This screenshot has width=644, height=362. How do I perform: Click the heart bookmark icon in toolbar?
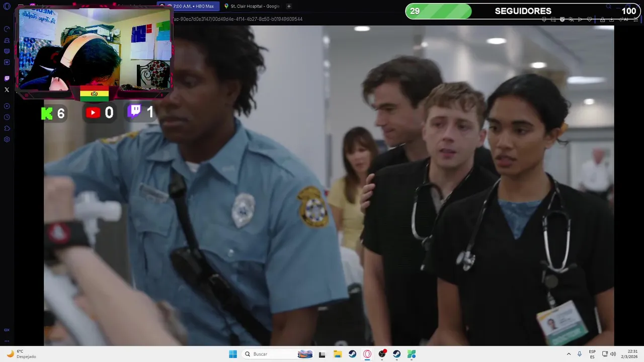coord(589,19)
